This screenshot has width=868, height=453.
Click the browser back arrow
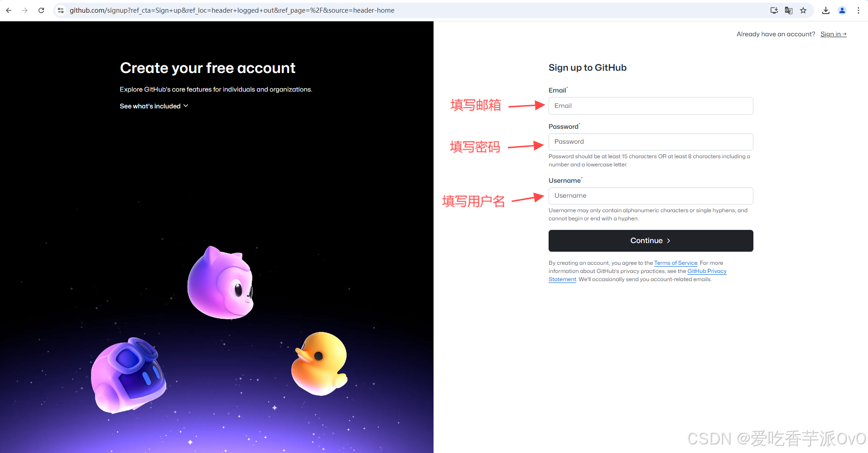9,10
